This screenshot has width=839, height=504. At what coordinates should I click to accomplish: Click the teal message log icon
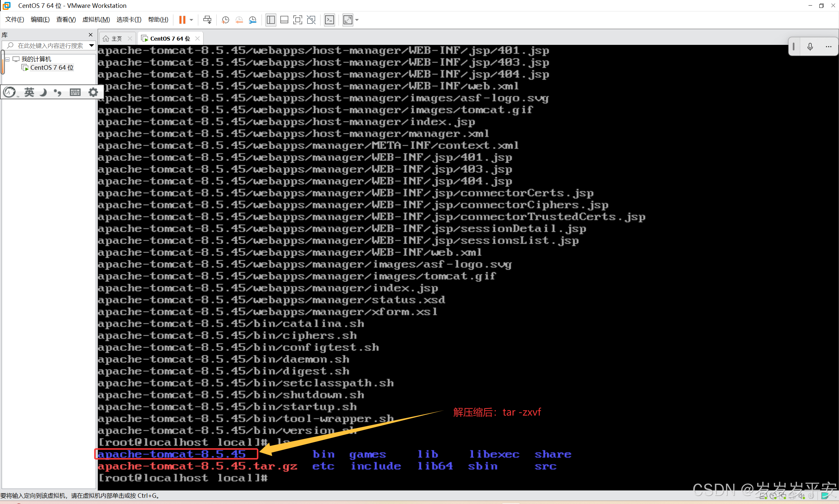(825, 496)
